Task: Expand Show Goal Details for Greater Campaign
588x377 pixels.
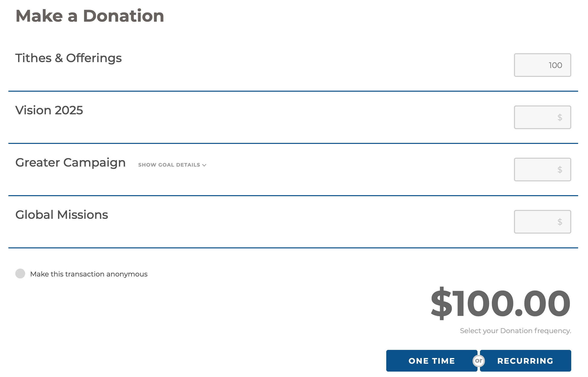Action: pos(172,165)
